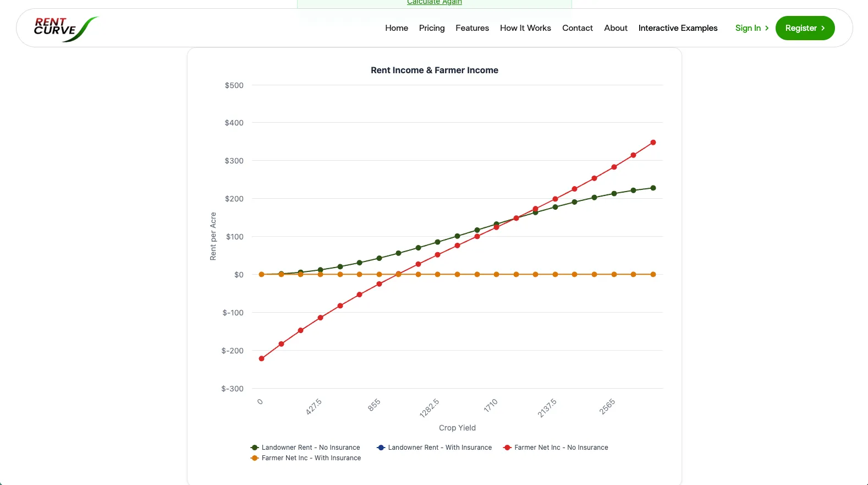Click the chart title Rent Income & Farmer Income
Image resolution: width=868 pixels, height=485 pixels.
[x=435, y=70]
